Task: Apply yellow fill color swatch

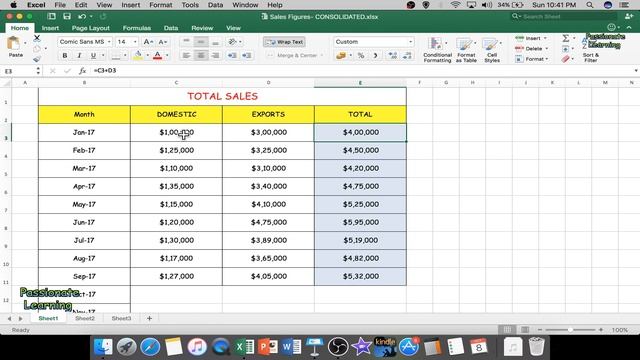Action: 138,56
